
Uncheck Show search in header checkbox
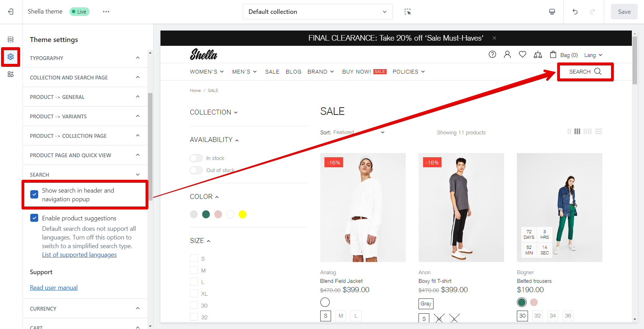coord(34,194)
